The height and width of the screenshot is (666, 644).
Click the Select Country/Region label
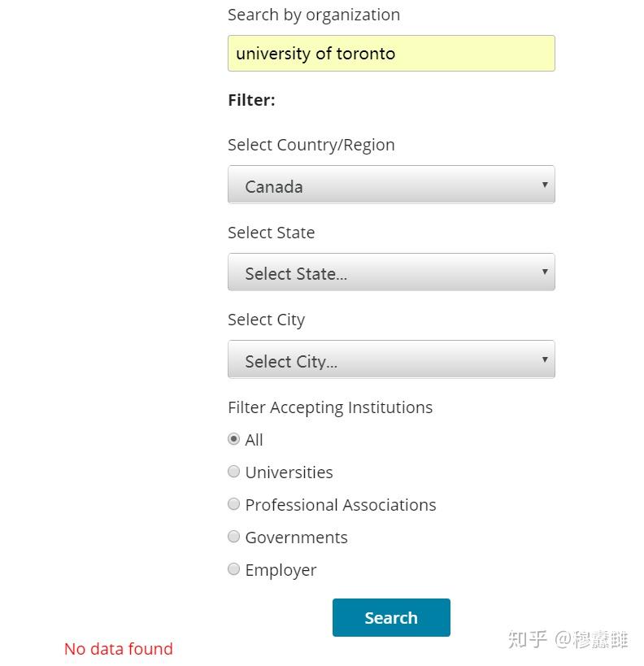pos(311,144)
